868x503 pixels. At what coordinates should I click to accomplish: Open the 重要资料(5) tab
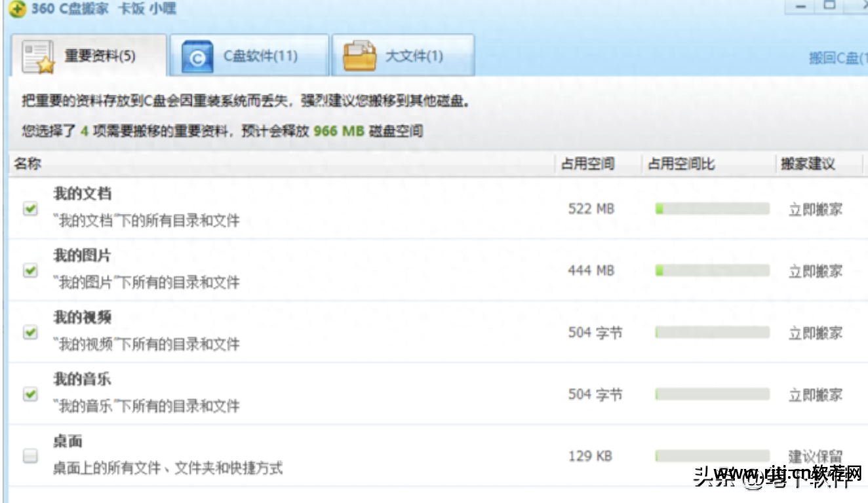pyautogui.click(x=89, y=55)
